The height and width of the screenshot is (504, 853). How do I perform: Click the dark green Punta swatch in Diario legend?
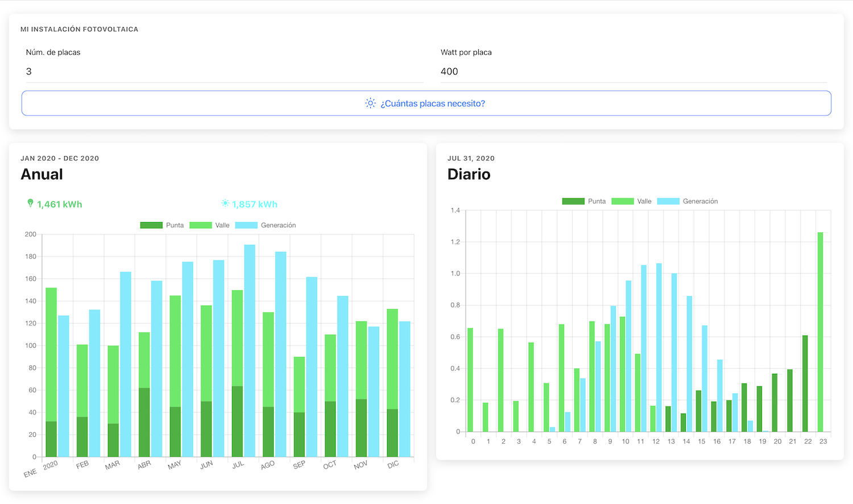tap(573, 201)
